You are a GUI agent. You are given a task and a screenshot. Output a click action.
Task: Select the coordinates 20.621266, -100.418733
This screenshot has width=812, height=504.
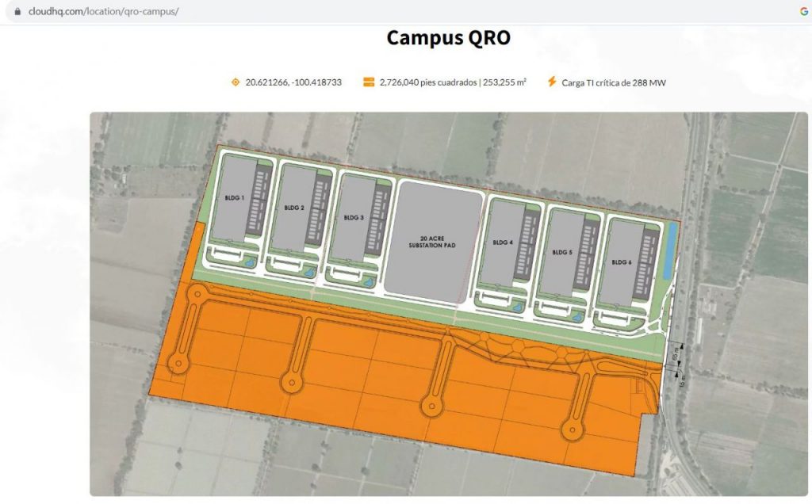click(x=293, y=82)
